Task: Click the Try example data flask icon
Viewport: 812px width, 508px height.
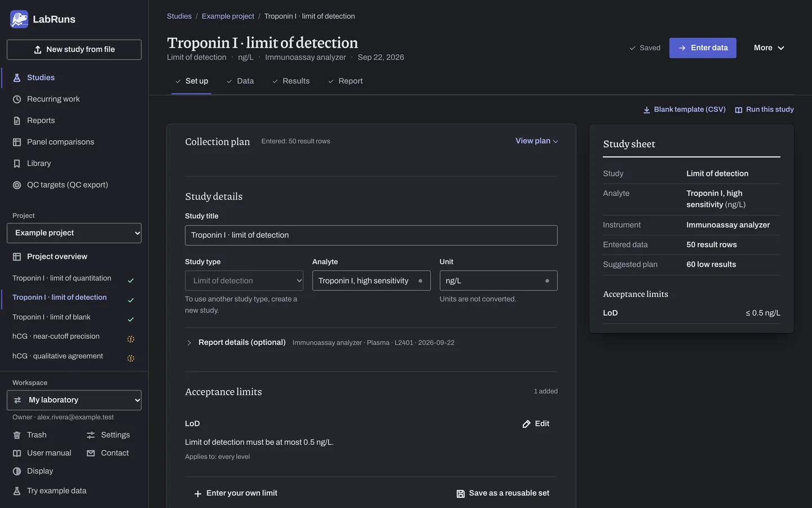Action: pyautogui.click(x=17, y=491)
